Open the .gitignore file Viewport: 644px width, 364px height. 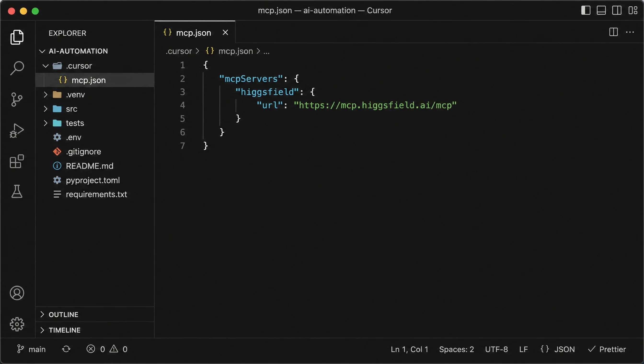pos(95,152)
